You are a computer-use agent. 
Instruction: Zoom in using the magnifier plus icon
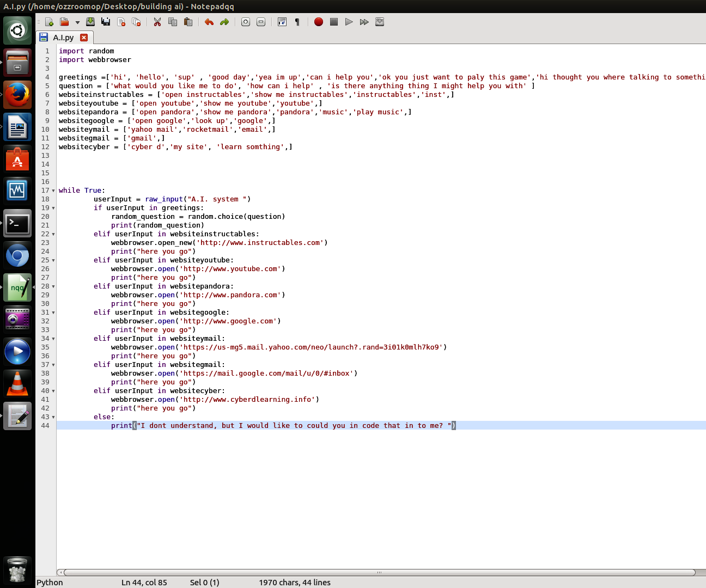pos(245,22)
